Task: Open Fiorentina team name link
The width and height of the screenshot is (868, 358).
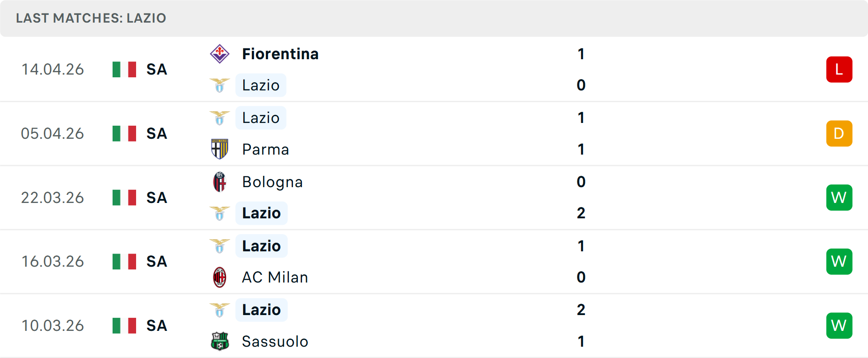Action: pyautogui.click(x=280, y=54)
